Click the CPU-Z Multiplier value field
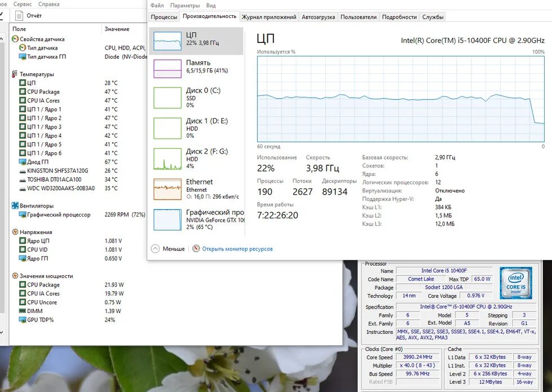This screenshot has width=552, height=392. click(x=417, y=365)
